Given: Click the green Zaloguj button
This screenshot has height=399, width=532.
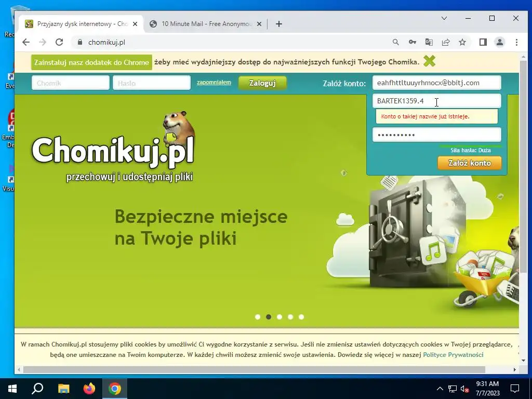Looking at the screenshot, I should pyautogui.click(x=262, y=83).
